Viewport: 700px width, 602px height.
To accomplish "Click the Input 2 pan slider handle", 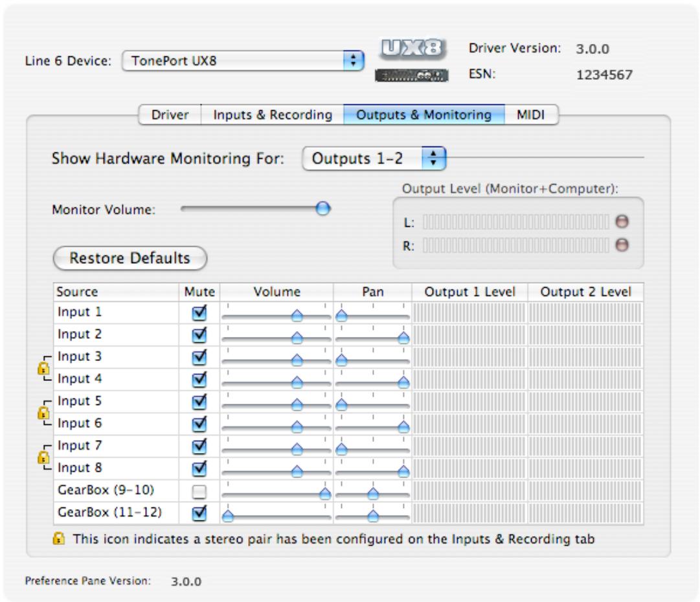I will [x=403, y=338].
